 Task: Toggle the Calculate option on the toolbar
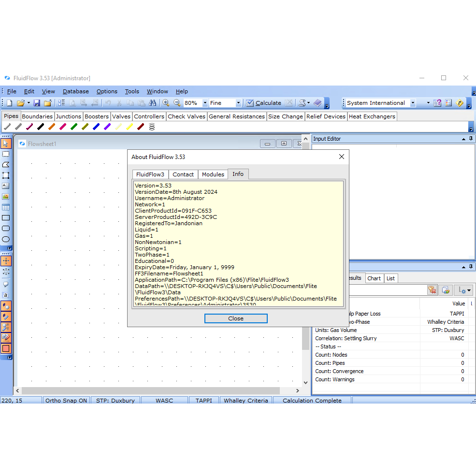pos(265,103)
